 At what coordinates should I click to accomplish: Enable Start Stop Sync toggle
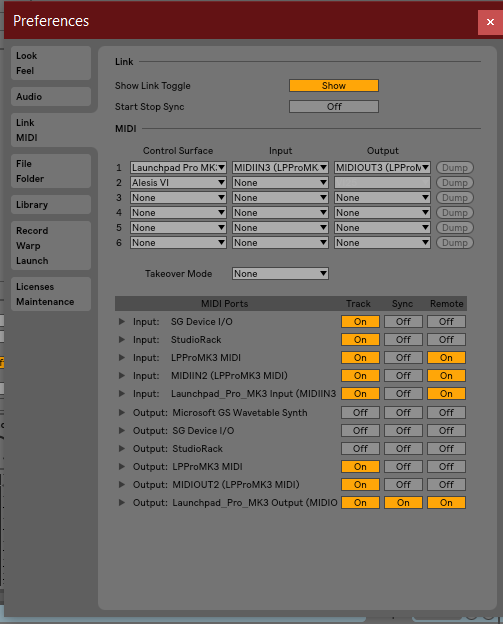[334, 107]
